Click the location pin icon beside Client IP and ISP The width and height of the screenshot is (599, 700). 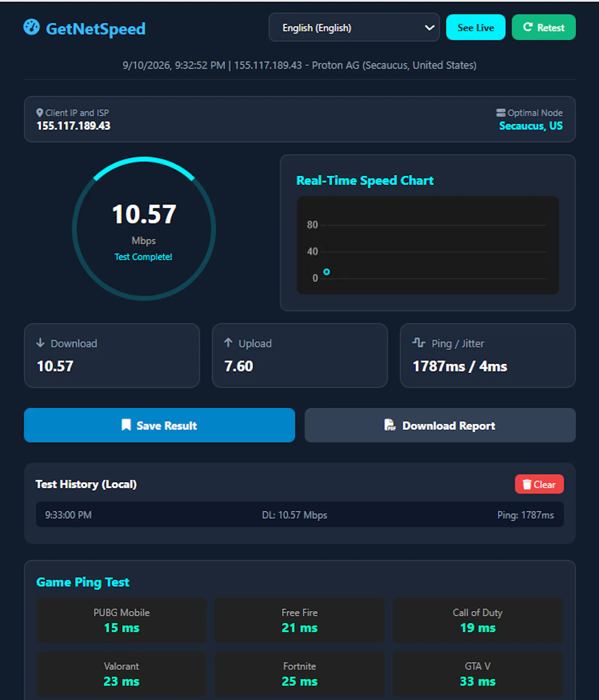(40, 112)
